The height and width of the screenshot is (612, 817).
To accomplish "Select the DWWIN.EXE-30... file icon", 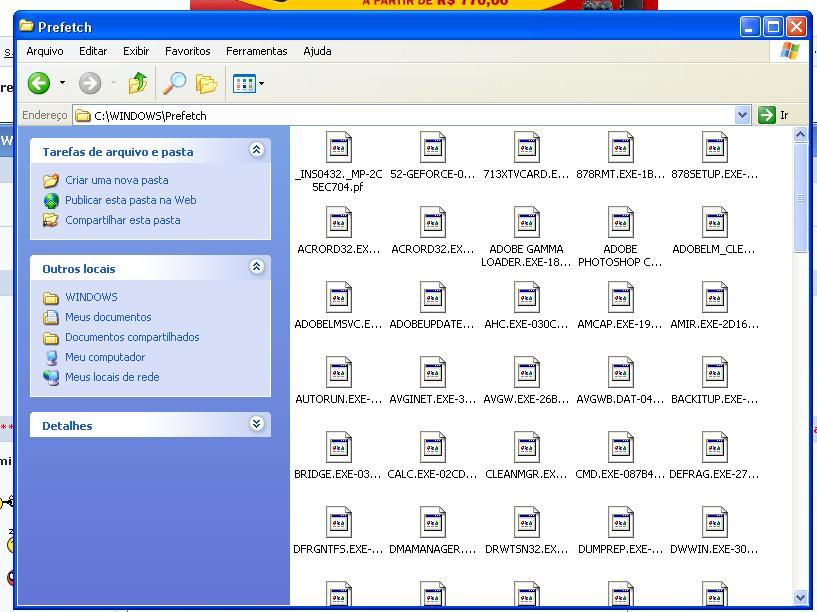I will (x=714, y=522).
